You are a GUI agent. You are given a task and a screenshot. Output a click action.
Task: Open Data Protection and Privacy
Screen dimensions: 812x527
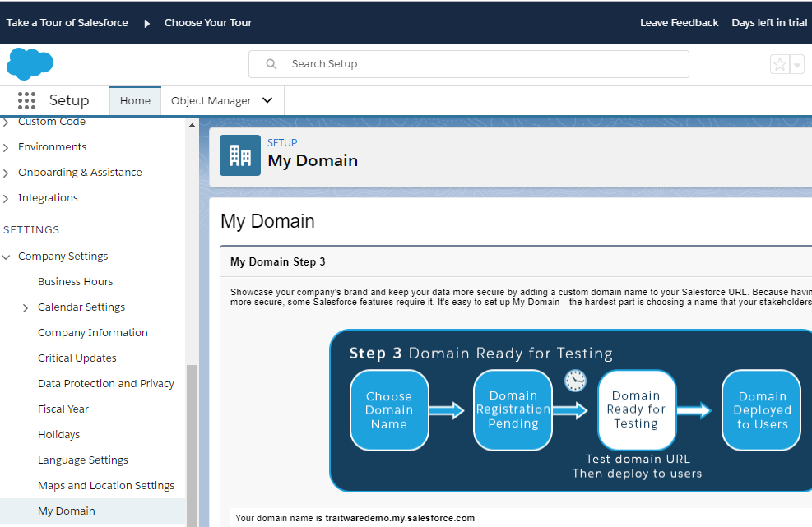pos(106,384)
